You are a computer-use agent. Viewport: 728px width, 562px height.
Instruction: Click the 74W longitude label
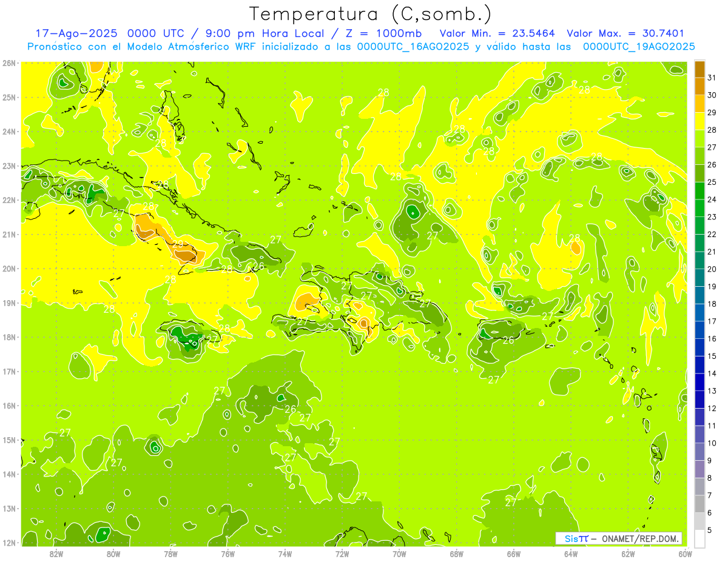coord(285,553)
